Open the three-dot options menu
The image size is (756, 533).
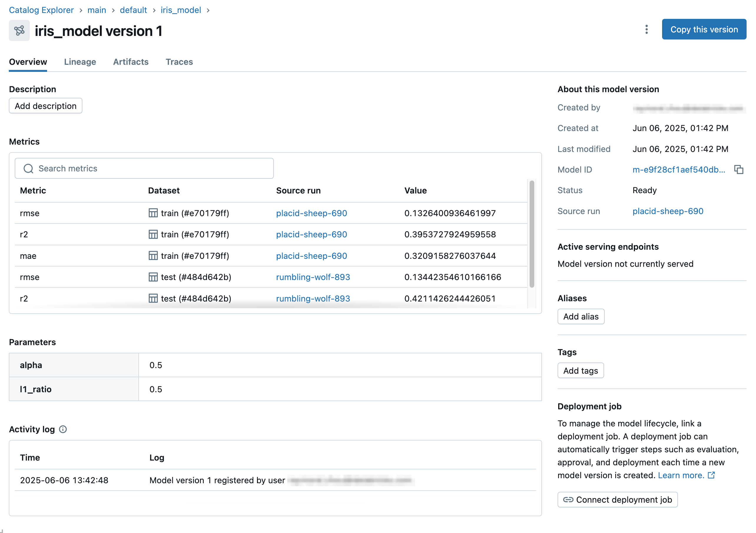[x=646, y=30]
